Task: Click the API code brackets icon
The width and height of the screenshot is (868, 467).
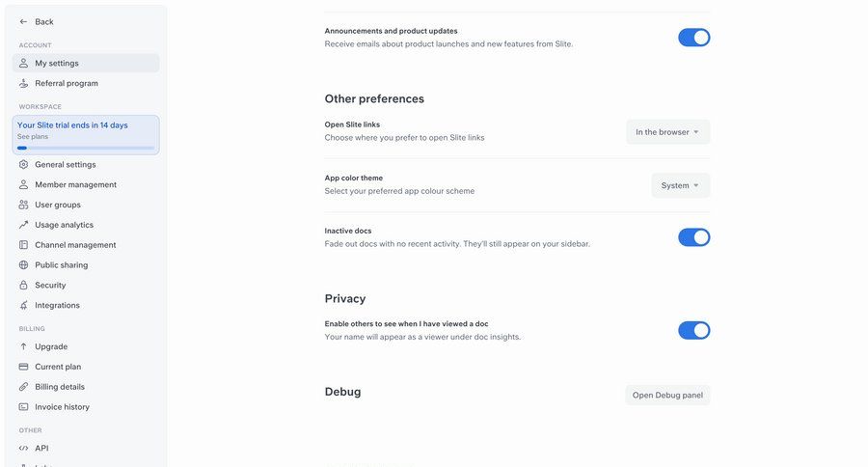Action: point(24,448)
